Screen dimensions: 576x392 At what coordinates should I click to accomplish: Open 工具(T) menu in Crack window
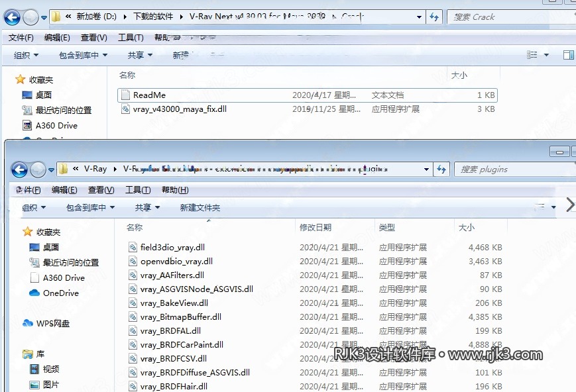click(131, 38)
